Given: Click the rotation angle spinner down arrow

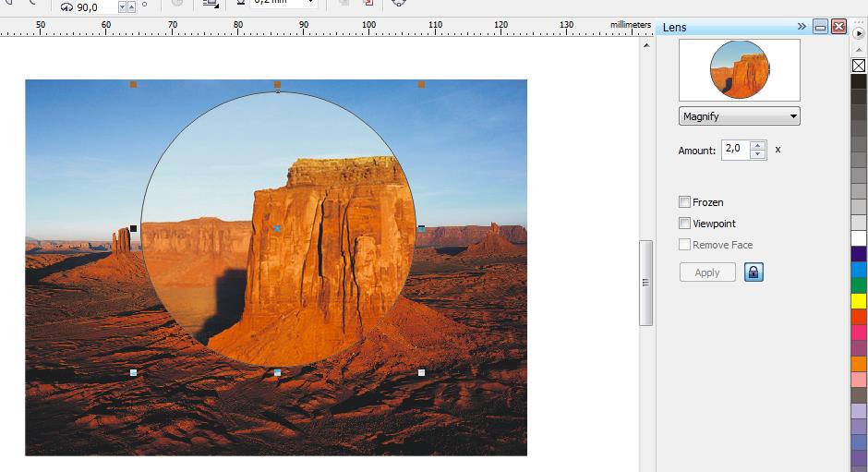Looking at the screenshot, I should [x=122, y=7].
